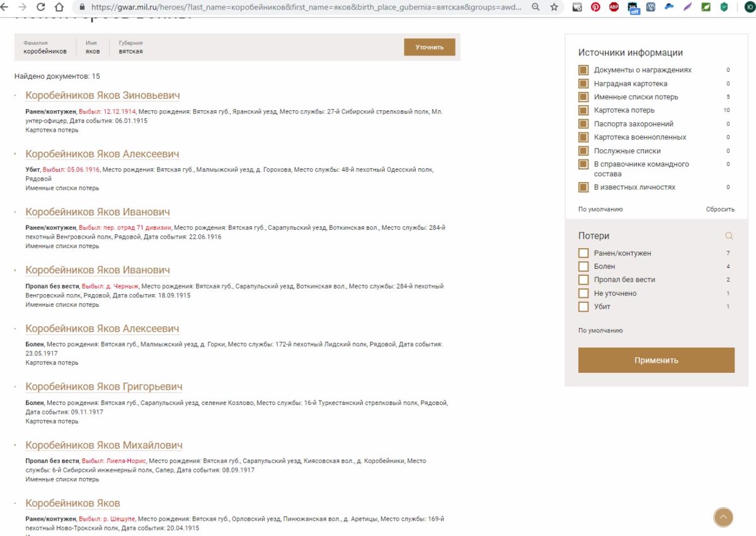Open the green shield extension
Viewport: 756px width, 536px height.
click(724, 8)
